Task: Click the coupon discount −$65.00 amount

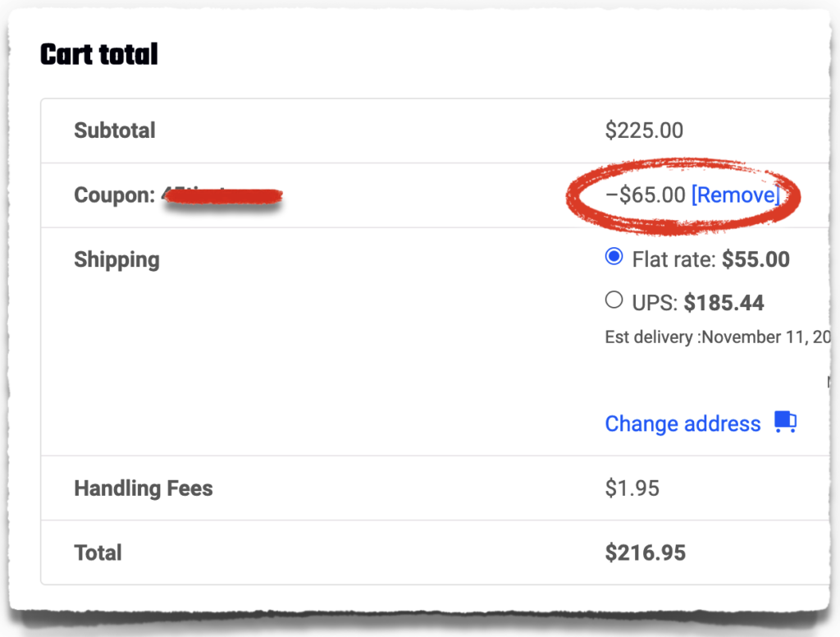Action: [645, 195]
